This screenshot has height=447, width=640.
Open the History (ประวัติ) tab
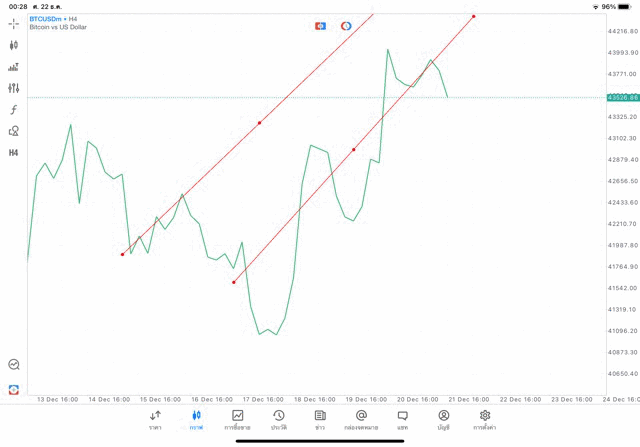click(278, 419)
